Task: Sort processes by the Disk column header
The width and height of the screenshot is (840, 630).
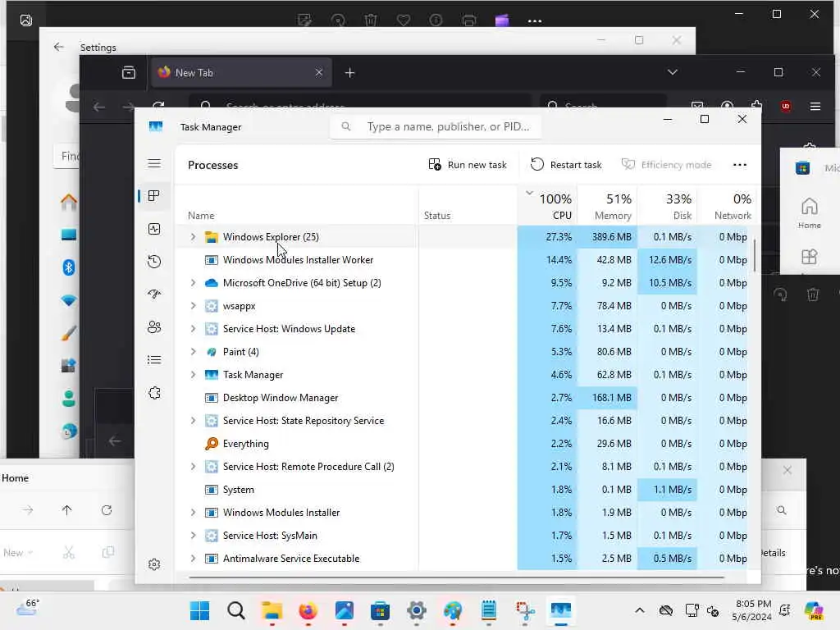Action: 668,206
